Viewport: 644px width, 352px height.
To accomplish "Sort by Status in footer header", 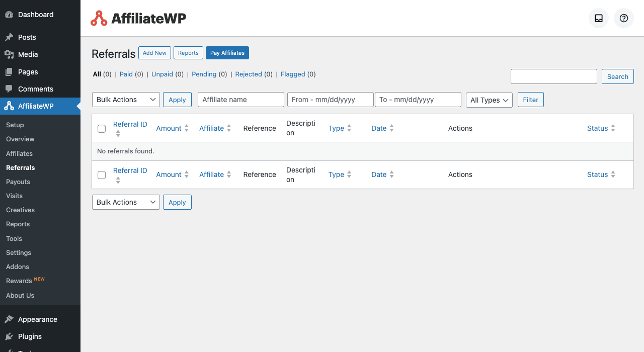I will pyautogui.click(x=597, y=174).
